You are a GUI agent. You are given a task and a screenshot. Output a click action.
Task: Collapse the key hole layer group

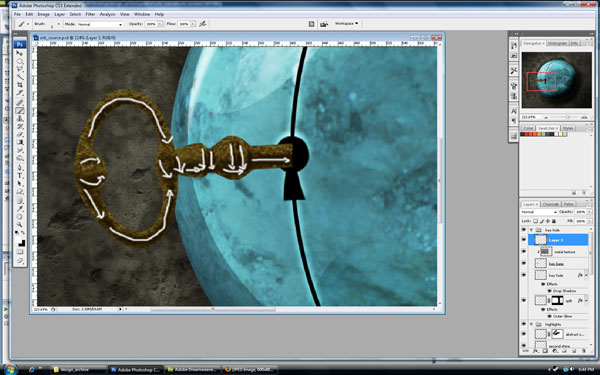click(x=531, y=230)
